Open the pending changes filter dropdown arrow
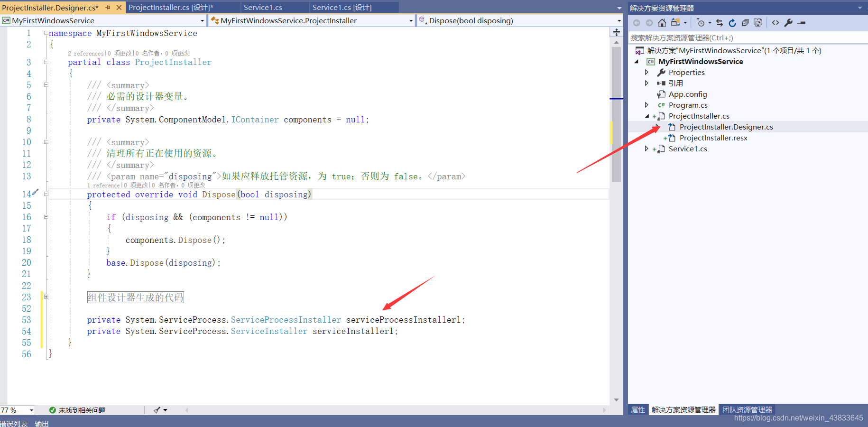 pyautogui.click(x=710, y=23)
